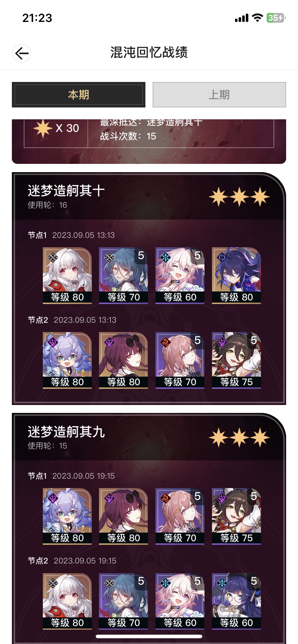Tap the iOS home indicator bar

click(x=149, y=636)
